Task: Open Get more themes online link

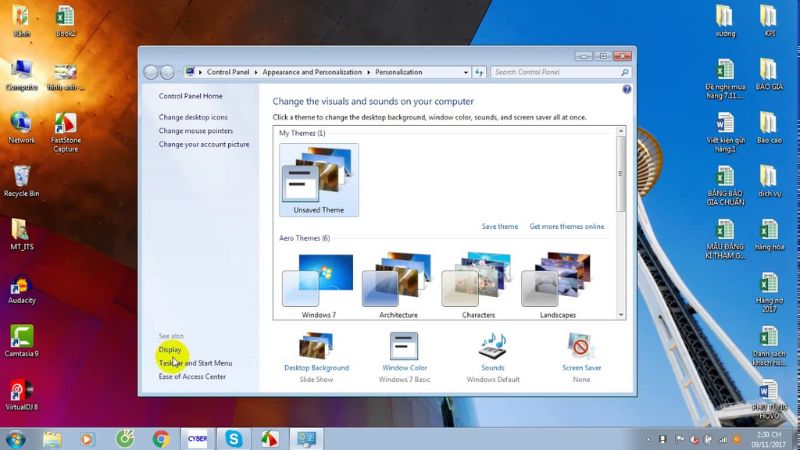Action: pyautogui.click(x=567, y=227)
